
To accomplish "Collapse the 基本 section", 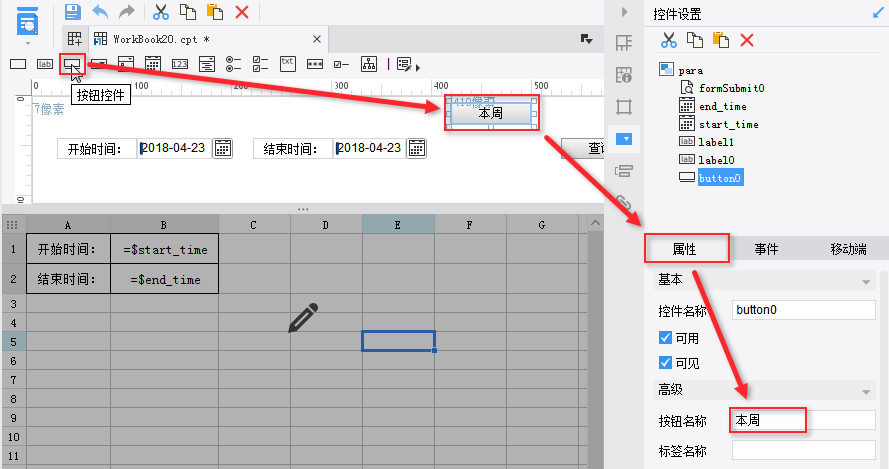I will click(x=866, y=282).
